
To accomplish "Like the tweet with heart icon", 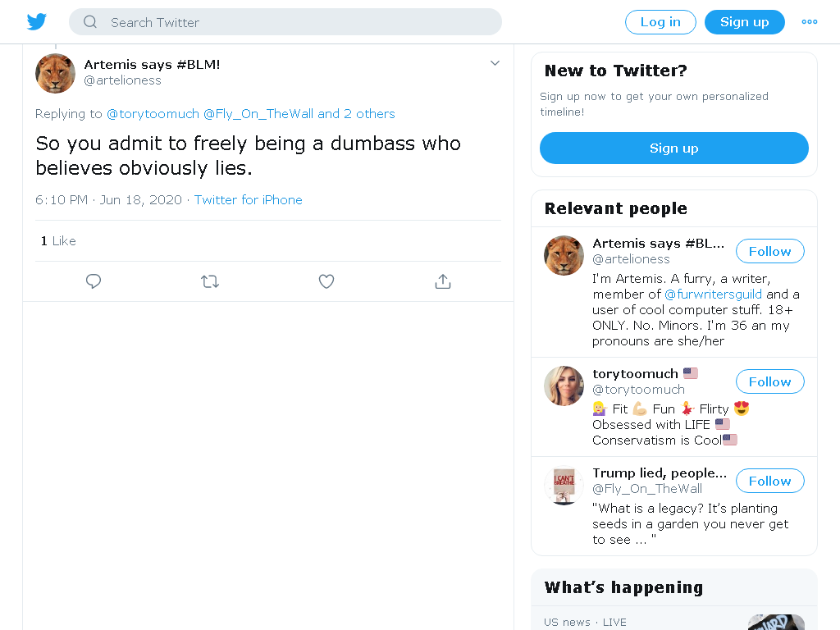I will click(x=326, y=281).
